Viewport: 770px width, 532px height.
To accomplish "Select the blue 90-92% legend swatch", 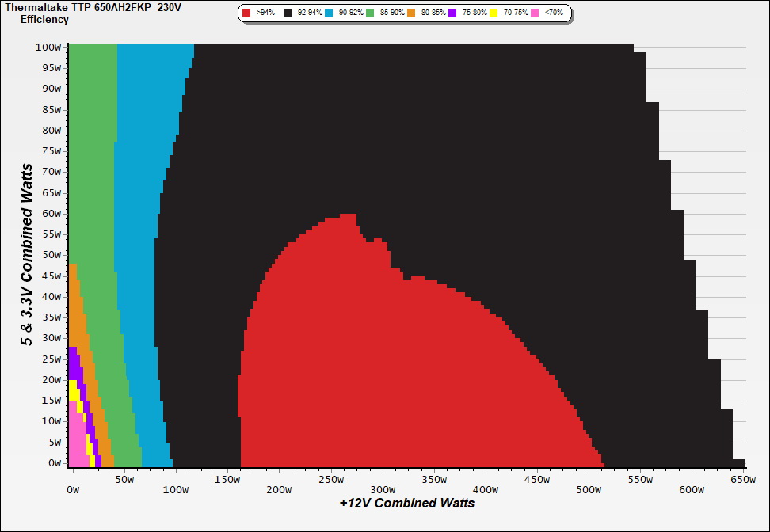I will click(x=330, y=13).
